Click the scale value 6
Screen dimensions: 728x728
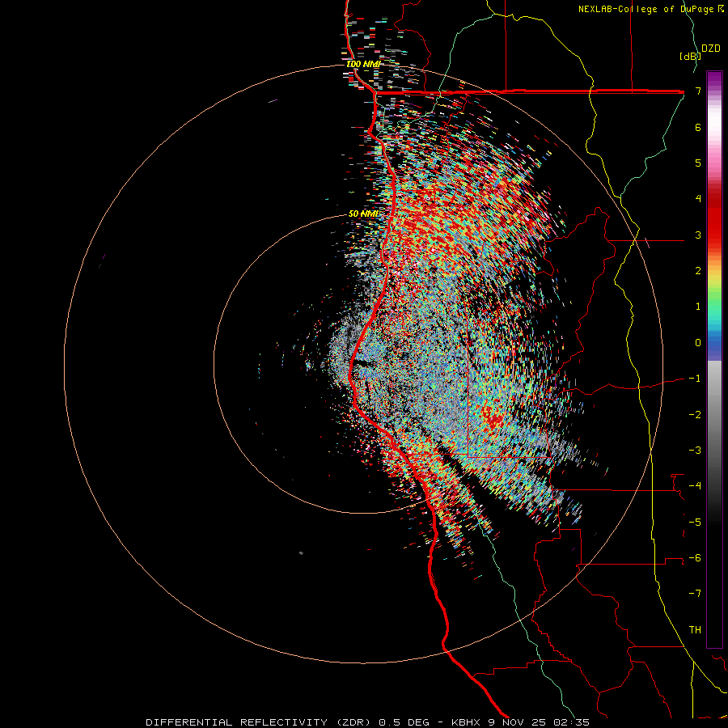click(698, 127)
